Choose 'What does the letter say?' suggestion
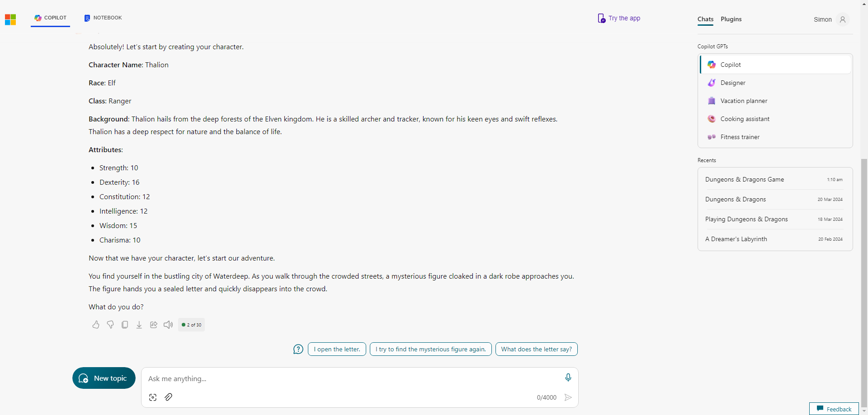Screen dimensions: 868x415 (537, 349)
